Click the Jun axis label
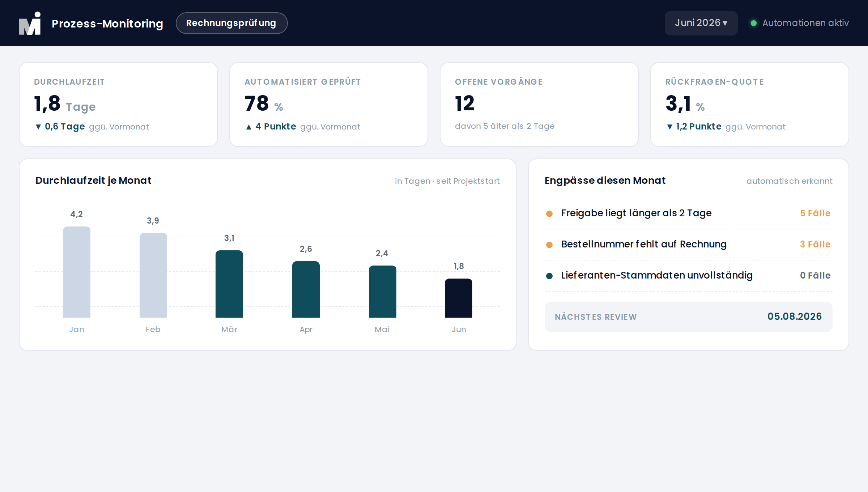This screenshot has height=492, width=868. [x=459, y=330]
